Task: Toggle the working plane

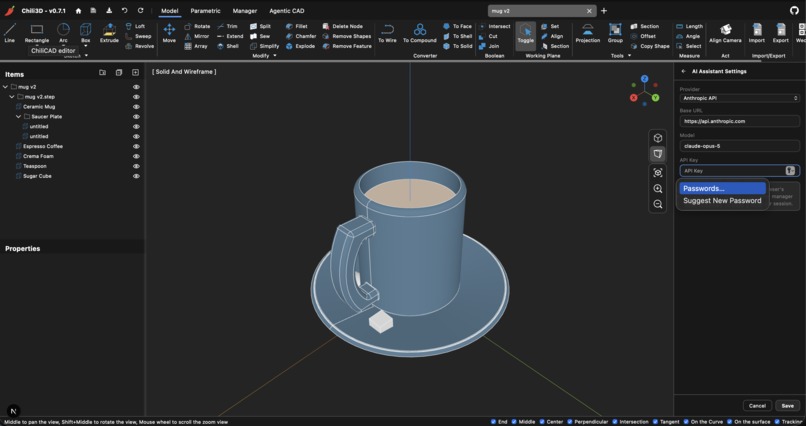Action: (525, 35)
